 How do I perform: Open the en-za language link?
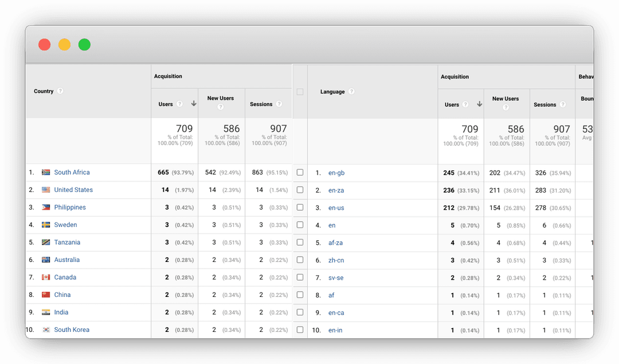(x=336, y=190)
